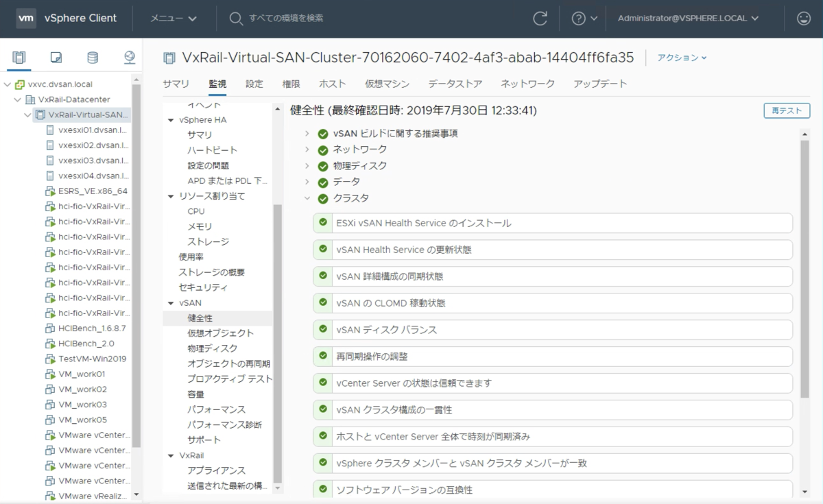The width and height of the screenshot is (823, 504).
Task: Click the host icon next to vxesxi01
Action: click(x=50, y=130)
